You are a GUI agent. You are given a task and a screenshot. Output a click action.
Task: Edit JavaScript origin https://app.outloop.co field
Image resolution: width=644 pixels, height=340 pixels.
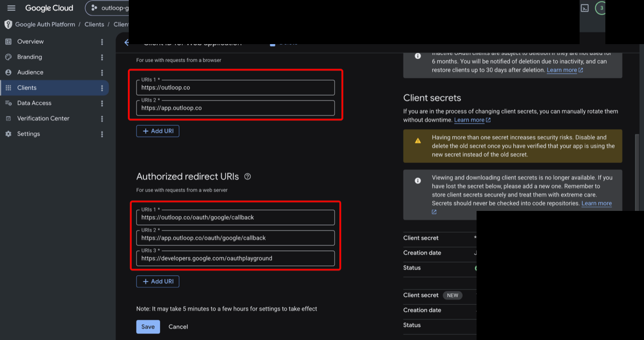pyautogui.click(x=236, y=108)
